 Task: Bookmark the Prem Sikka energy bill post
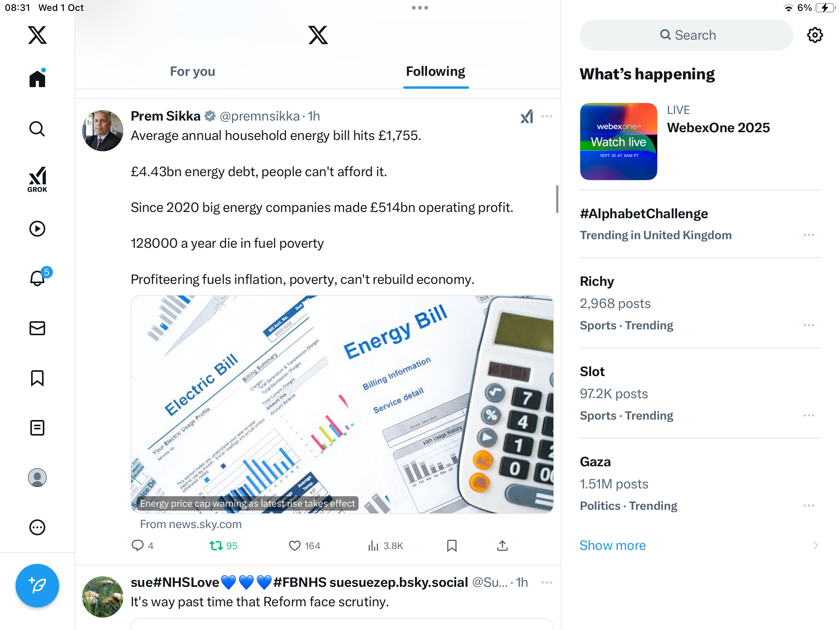pyautogui.click(x=451, y=546)
